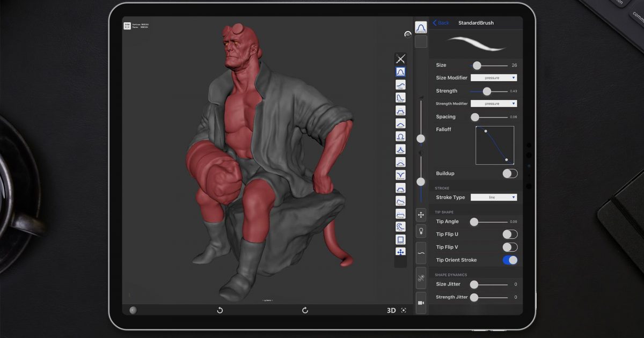Close brush palette with crossed-tools icon
This screenshot has height=338, width=644.
coord(400,58)
